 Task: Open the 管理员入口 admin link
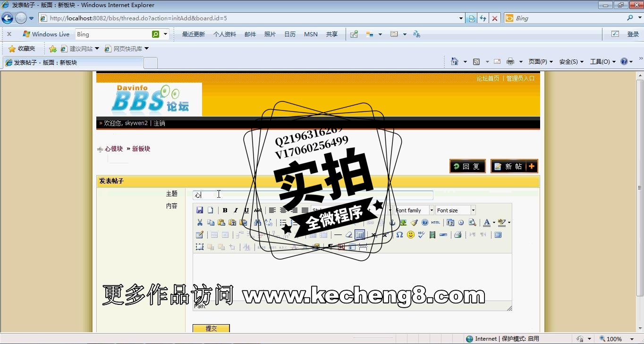pos(520,78)
